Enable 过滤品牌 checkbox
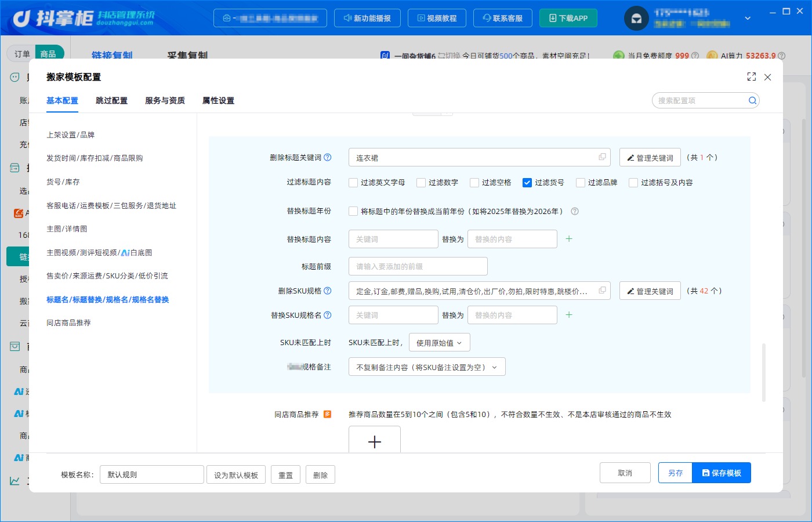812x522 pixels. coord(581,183)
